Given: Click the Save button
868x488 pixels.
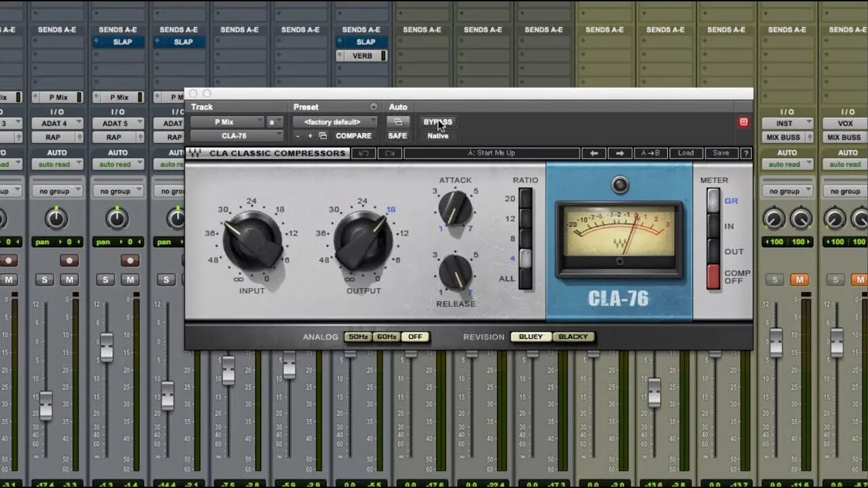Looking at the screenshot, I should point(721,153).
